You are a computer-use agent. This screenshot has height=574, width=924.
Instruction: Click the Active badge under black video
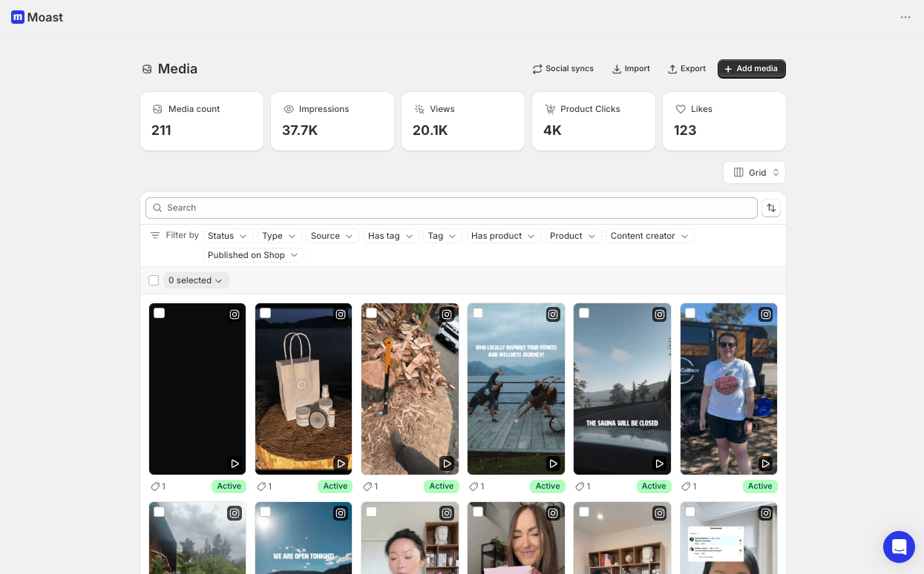[x=229, y=486]
